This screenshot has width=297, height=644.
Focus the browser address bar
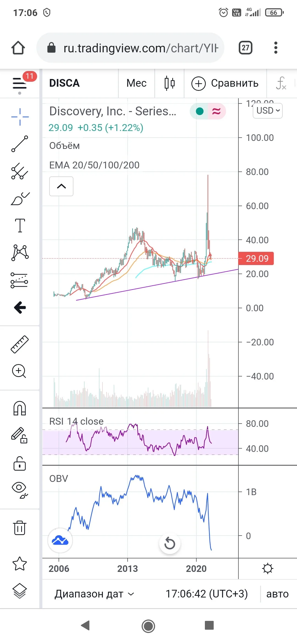click(x=130, y=48)
